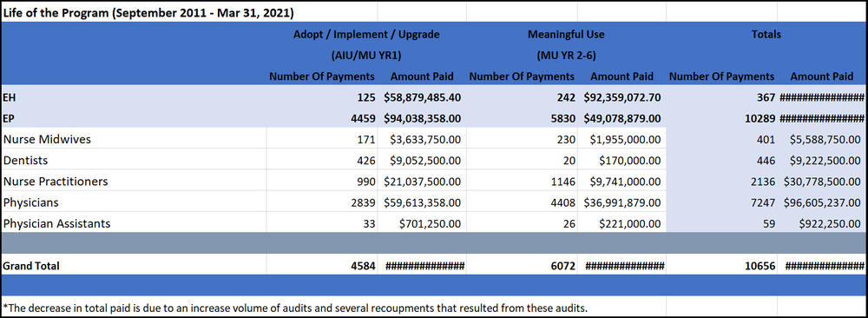Click 'Amount Paid' under Meaningful Use
868x318 pixels.
pos(621,76)
